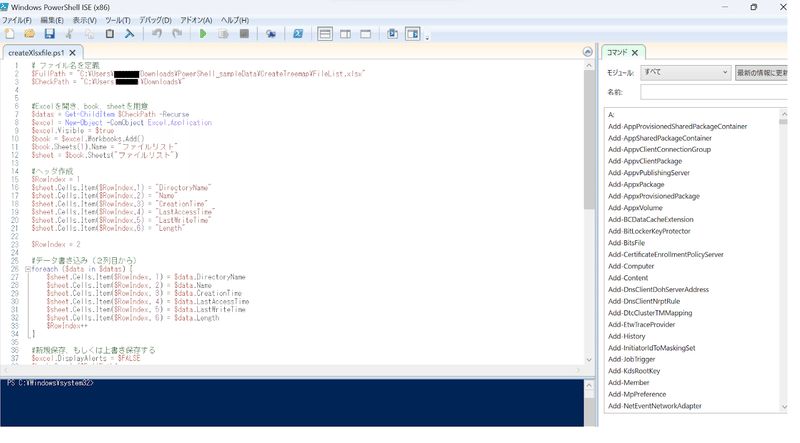Image resolution: width=800 pixels, height=443 pixels.
Task: Open the ツール(T) menu
Action: click(x=118, y=20)
